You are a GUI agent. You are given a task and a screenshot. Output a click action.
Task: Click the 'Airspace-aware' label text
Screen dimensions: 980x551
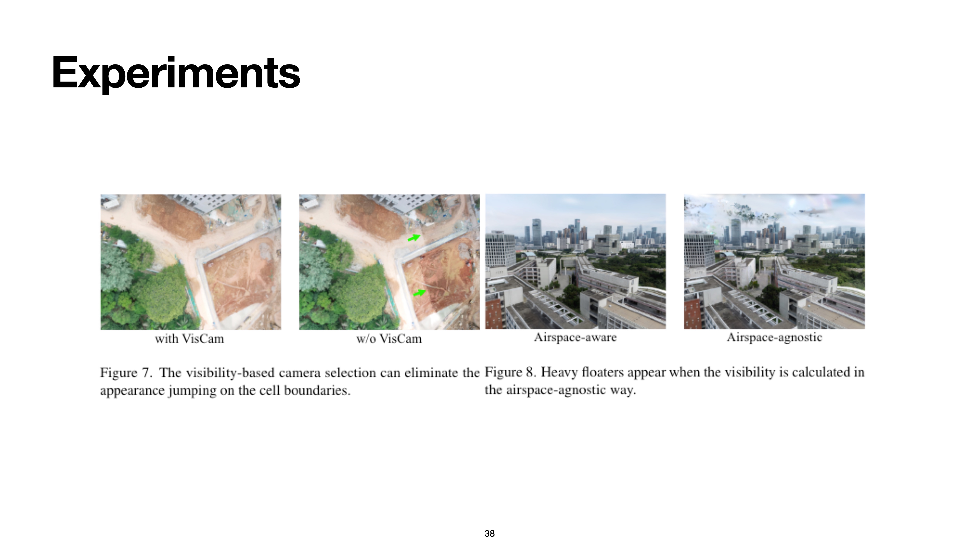tap(575, 337)
